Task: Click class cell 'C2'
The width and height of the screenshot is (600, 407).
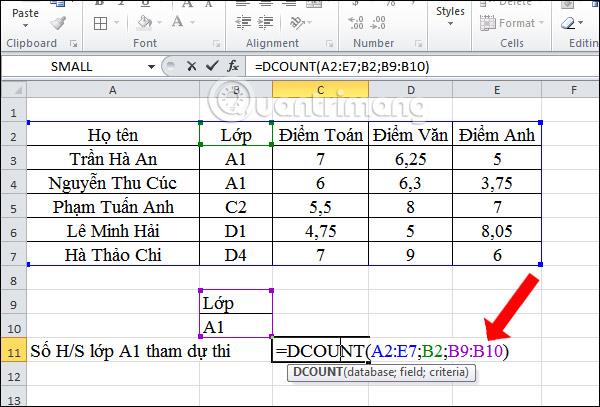Action: pos(236,207)
